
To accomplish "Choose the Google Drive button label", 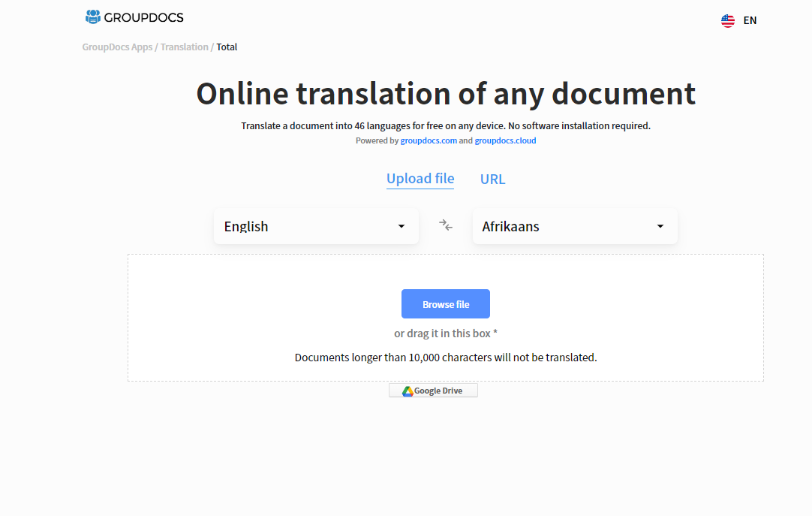I will pyautogui.click(x=438, y=391).
